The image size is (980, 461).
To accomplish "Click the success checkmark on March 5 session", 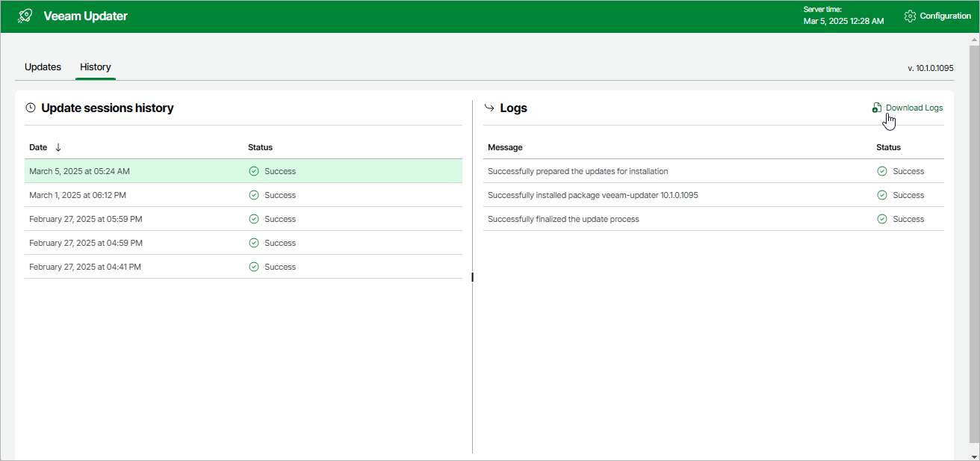I will pyautogui.click(x=253, y=171).
